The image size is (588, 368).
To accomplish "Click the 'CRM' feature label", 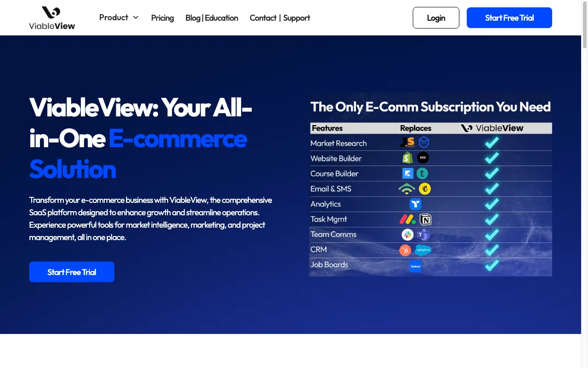I will coord(319,249).
